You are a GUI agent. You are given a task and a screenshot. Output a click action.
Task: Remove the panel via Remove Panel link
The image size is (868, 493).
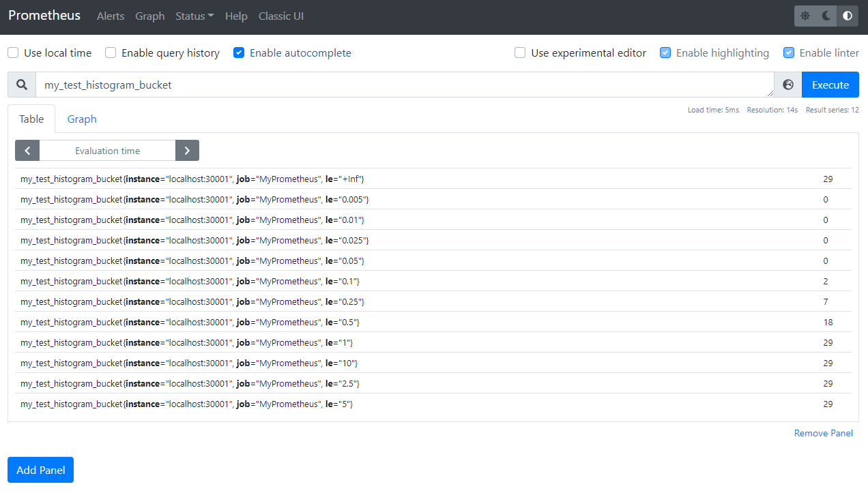(x=824, y=433)
